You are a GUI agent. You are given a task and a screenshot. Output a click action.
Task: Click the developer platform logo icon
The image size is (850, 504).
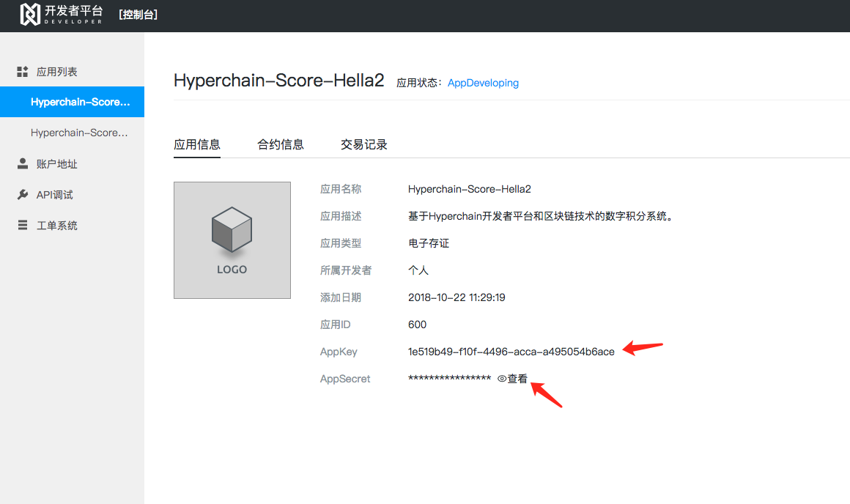point(30,14)
